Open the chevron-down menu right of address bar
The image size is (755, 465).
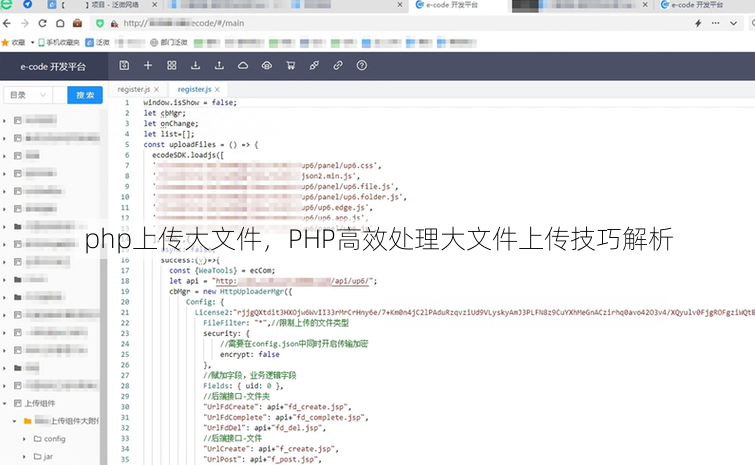pos(733,23)
